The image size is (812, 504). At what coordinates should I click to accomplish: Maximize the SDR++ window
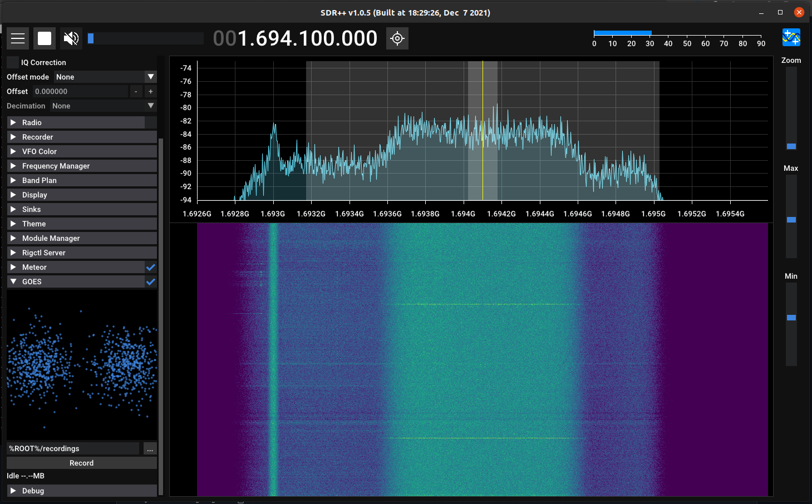coord(780,12)
